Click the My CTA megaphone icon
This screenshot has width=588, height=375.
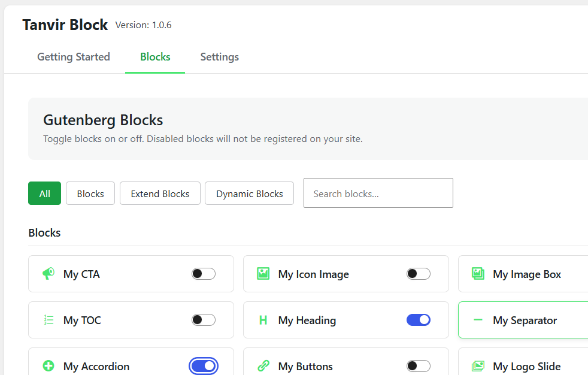[49, 274]
